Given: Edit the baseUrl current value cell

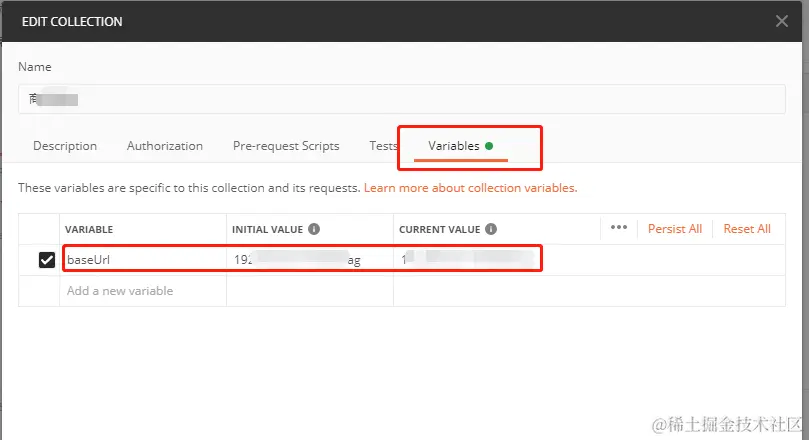Looking at the screenshot, I should click(589, 260).
